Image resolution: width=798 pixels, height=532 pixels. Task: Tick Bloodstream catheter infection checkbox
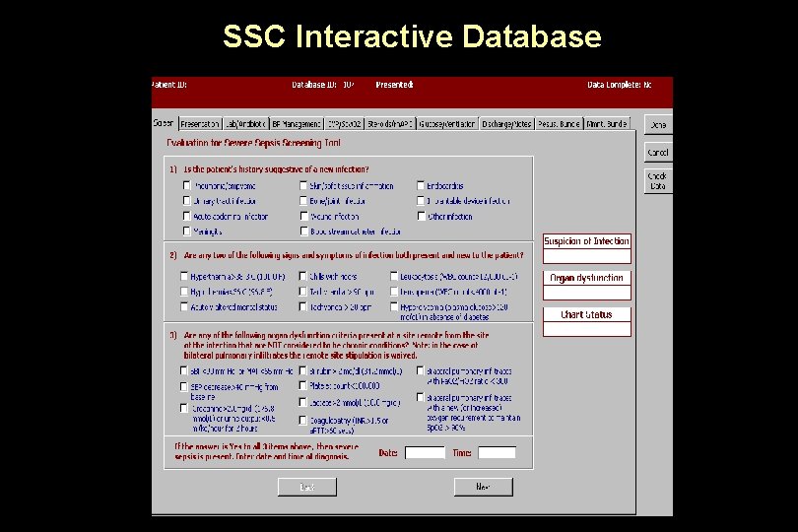tap(303, 232)
